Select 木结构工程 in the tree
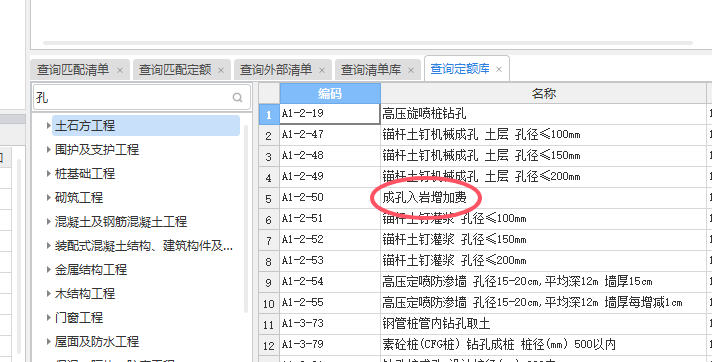Screen dimensions: 712x362 (x=85, y=293)
